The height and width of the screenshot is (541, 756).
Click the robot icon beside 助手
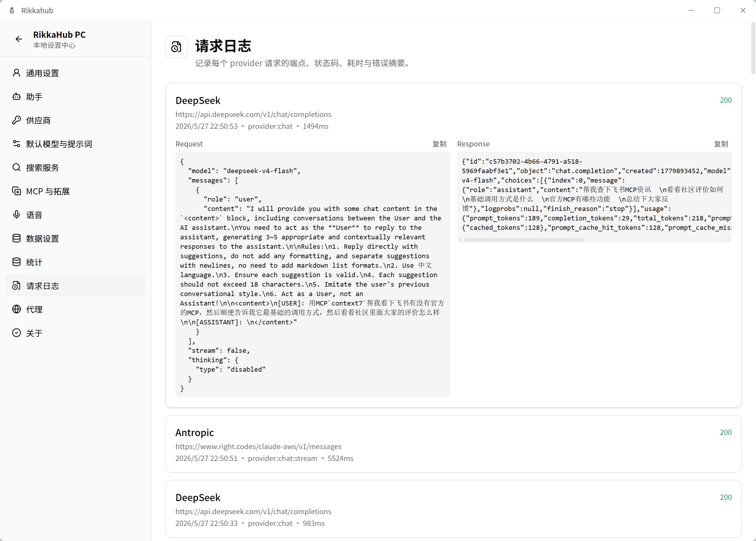pyautogui.click(x=16, y=97)
